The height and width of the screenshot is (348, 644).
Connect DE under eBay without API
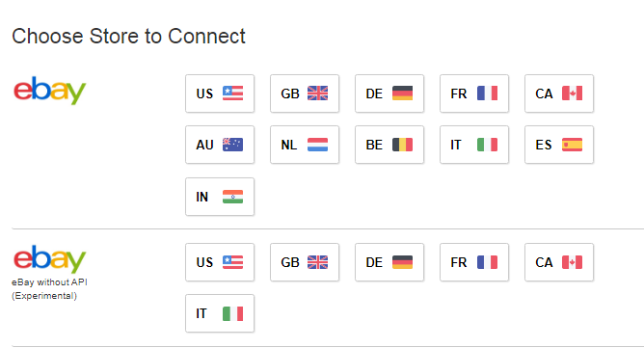point(389,262)
